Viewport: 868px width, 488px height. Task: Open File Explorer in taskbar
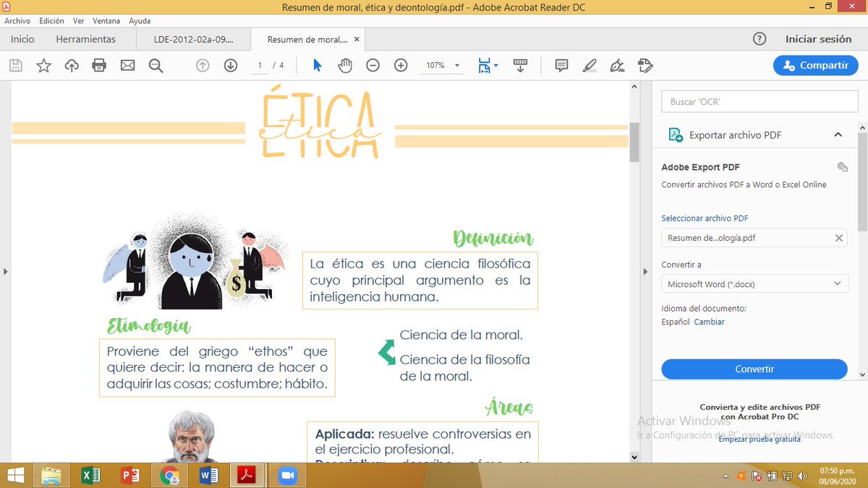pyautogui.click(x=51, y=475)
